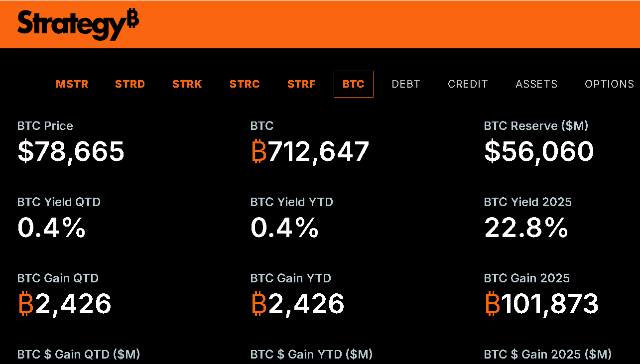
Task: Click the Bitcoin symbol beside 712,647
Action: [x=259, y=152]
